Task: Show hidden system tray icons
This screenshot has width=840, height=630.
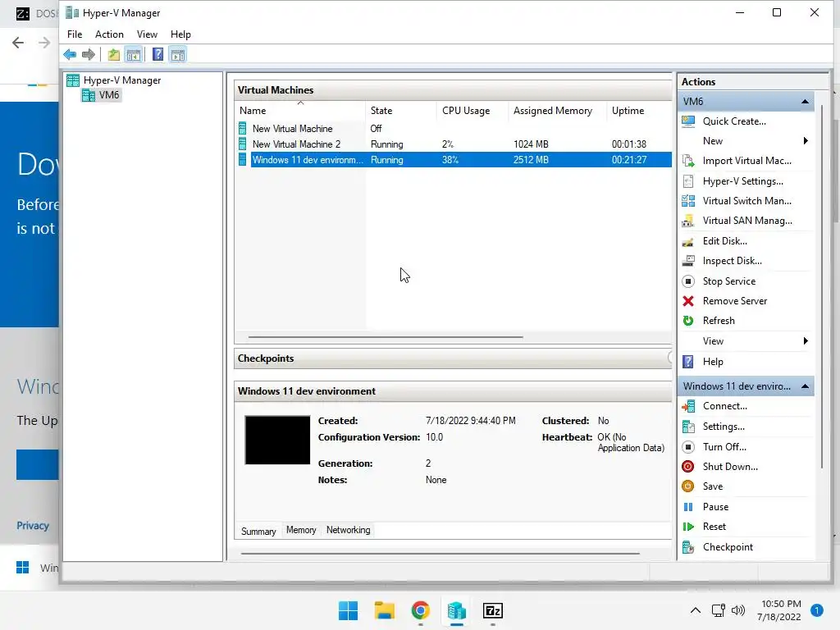Action: click(x=696, y=610)
